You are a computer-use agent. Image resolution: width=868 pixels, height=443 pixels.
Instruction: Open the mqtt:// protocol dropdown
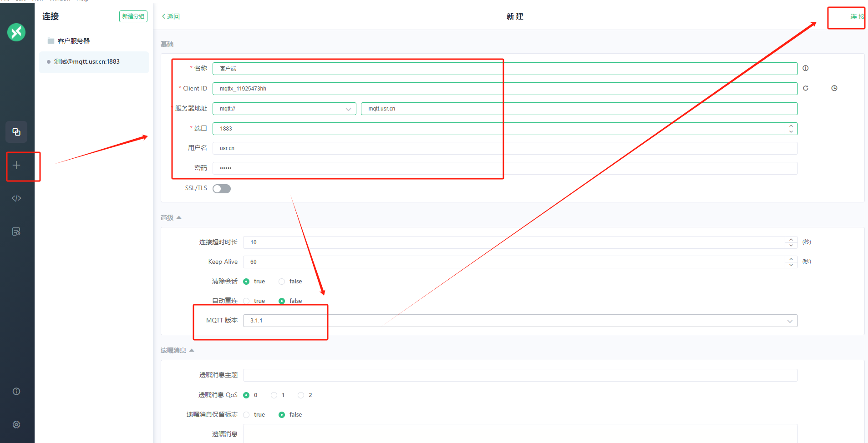284,109
